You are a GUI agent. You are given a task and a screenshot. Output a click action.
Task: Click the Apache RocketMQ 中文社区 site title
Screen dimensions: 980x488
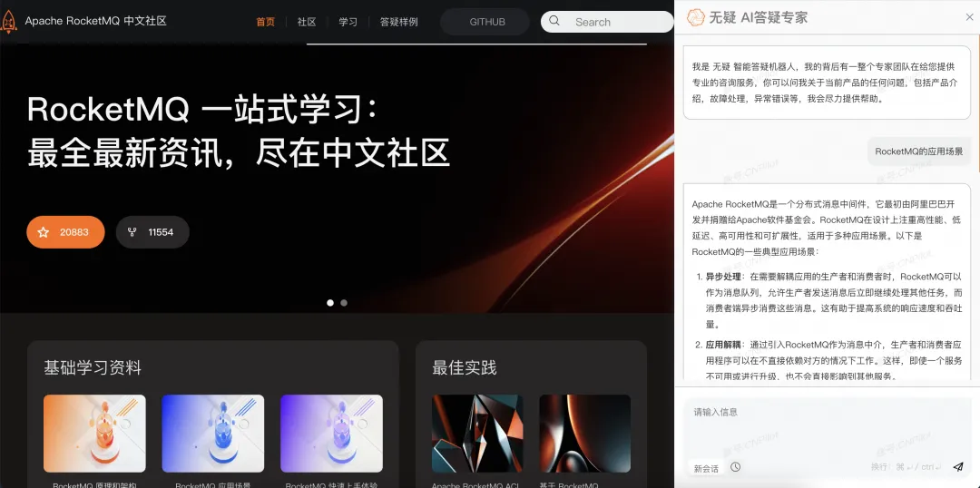[x=95, y=21]
